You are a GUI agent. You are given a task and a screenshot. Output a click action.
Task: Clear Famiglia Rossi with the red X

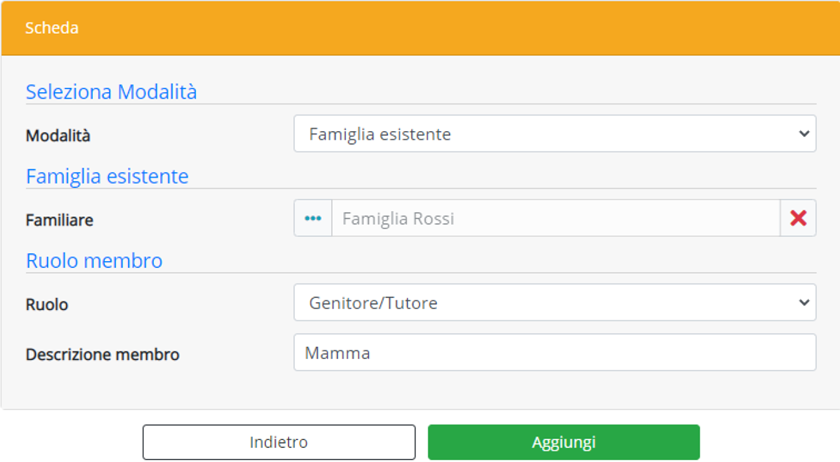coord(798,218)
